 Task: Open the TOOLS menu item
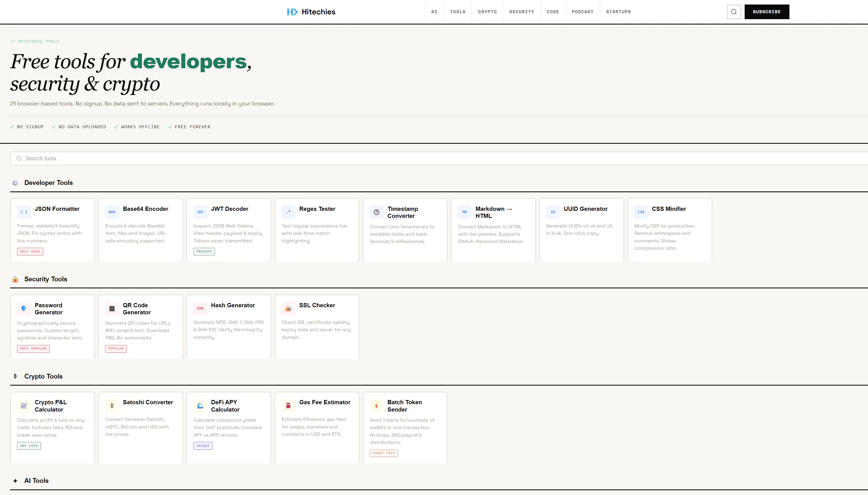coord(458,12)
